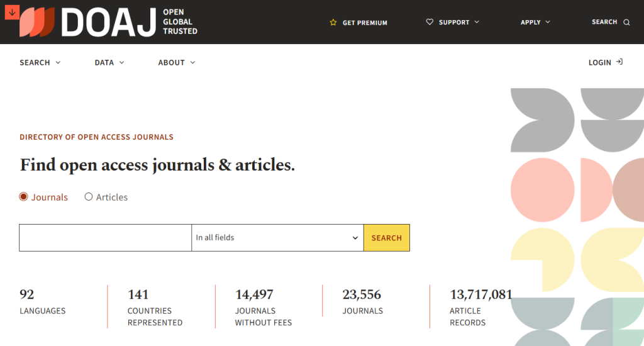Image resolution: width=644 pixels, height=346 pixels.
Task: Click the DOAJ logo in the header
Action: tap(88, 22)
